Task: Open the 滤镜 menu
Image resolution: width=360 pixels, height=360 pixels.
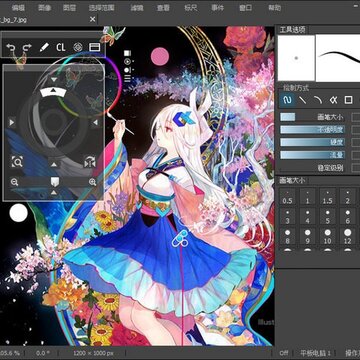Action: (136, 8)
